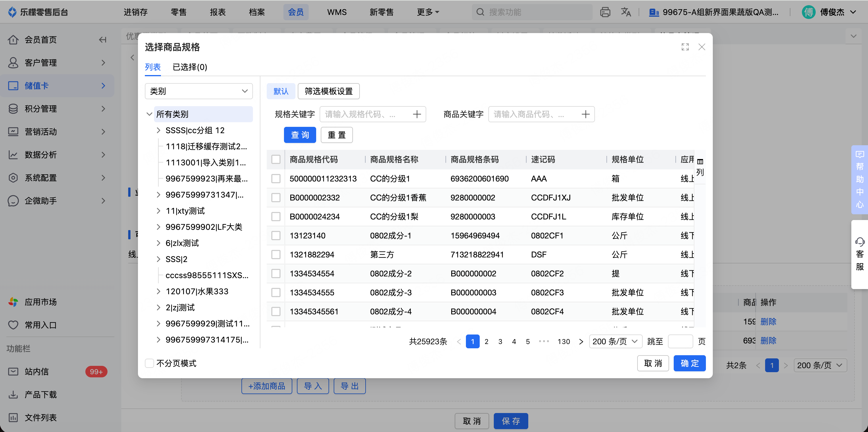868x432 pixels.
Task: Open the 200 条/页 page size dropdown
Action: (x=615, y=341)
